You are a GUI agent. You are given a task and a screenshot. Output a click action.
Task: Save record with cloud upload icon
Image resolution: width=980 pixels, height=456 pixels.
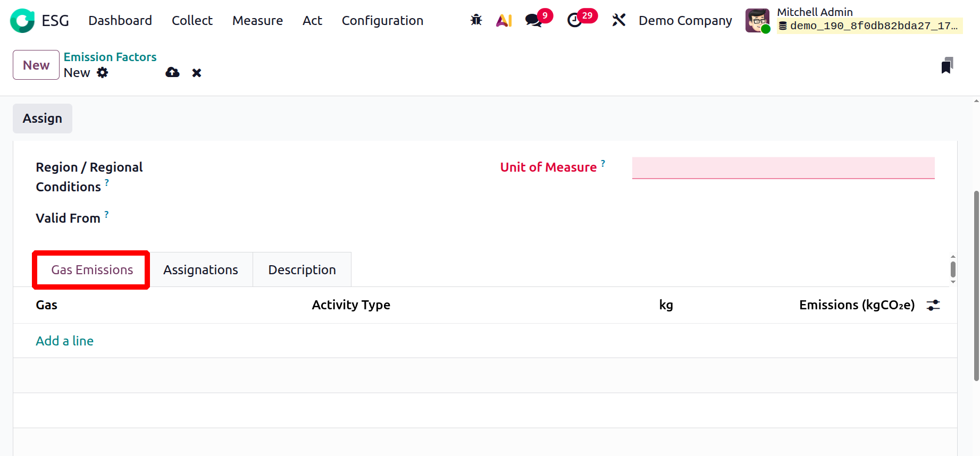pyautogui.click(x=172, y=73)
